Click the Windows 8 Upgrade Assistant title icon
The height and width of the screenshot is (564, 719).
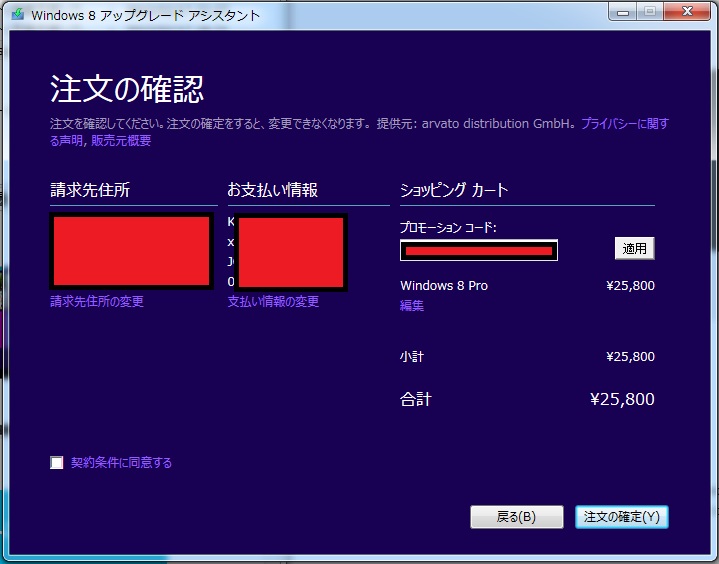[18, 15]
